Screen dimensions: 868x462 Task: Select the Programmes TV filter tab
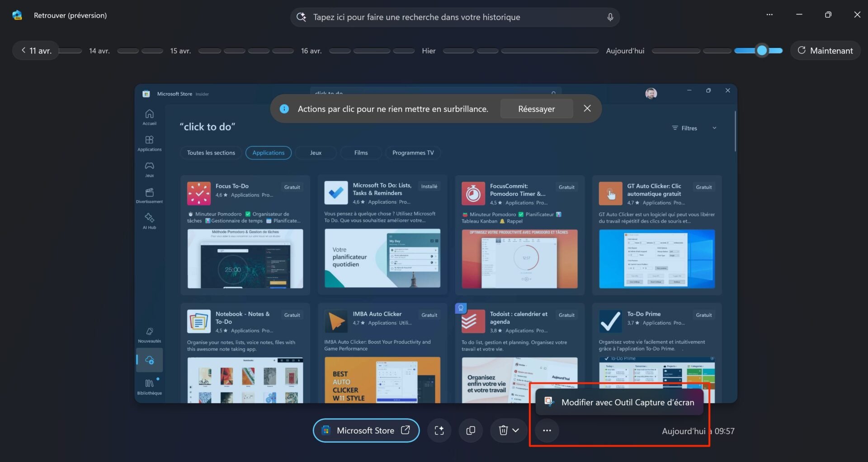pos(413,153)
